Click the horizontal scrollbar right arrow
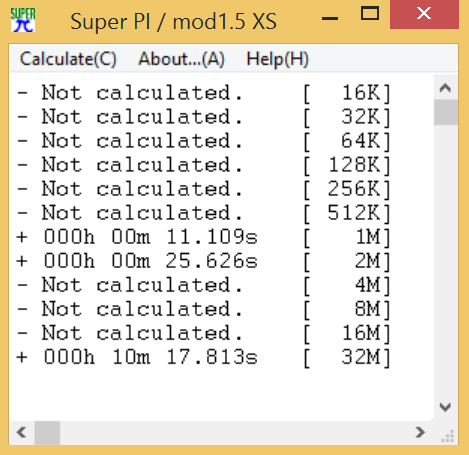This screenshot has width=469, height=455. (x=420, y=432)
